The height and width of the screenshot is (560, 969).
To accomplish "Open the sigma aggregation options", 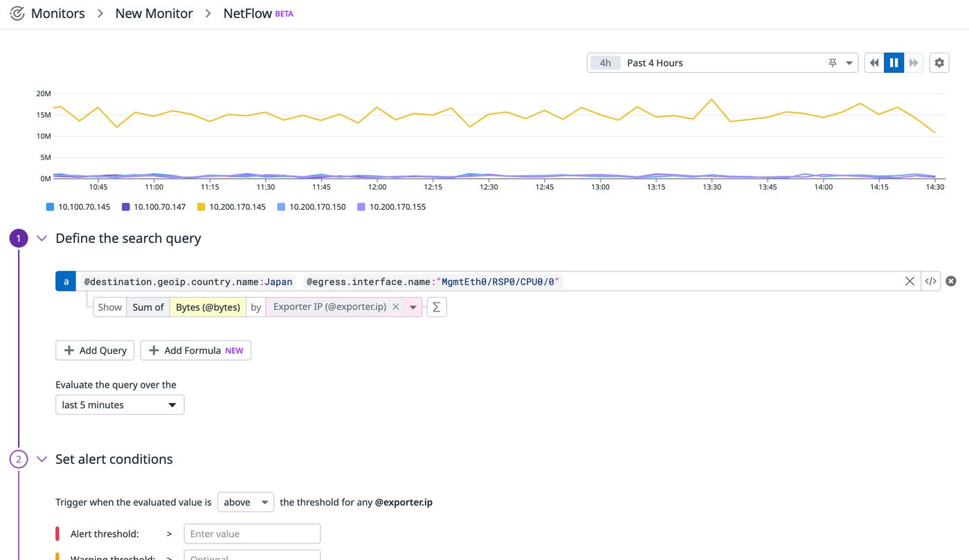I will tap(435, 307).
